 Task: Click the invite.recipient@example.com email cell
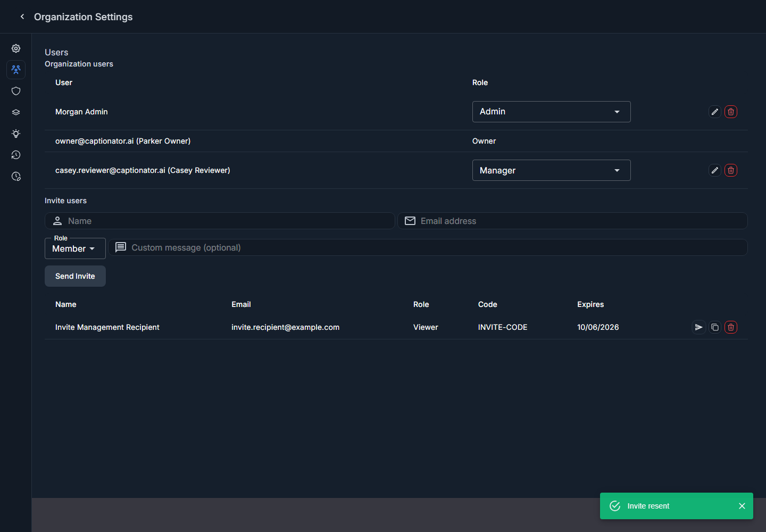[285, 327]
